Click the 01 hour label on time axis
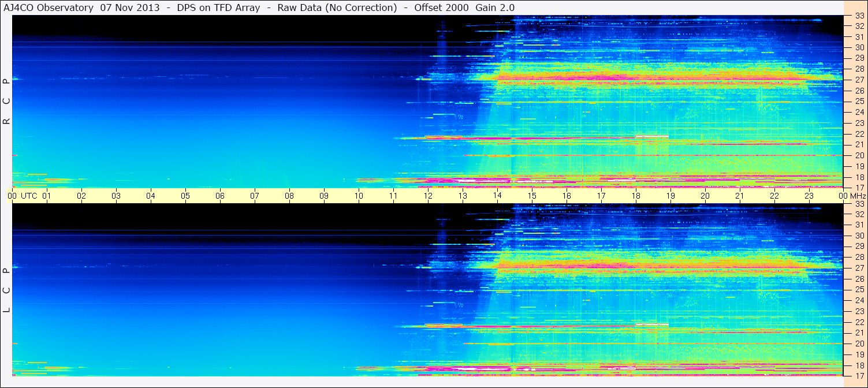868x388 pixels. 47,196
